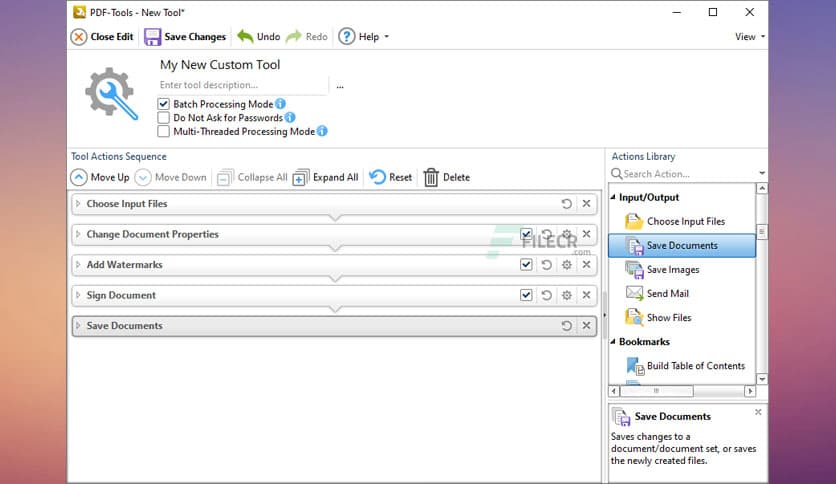
Task: Click the library scrollbar up arrow
Action: pos(762,188)
